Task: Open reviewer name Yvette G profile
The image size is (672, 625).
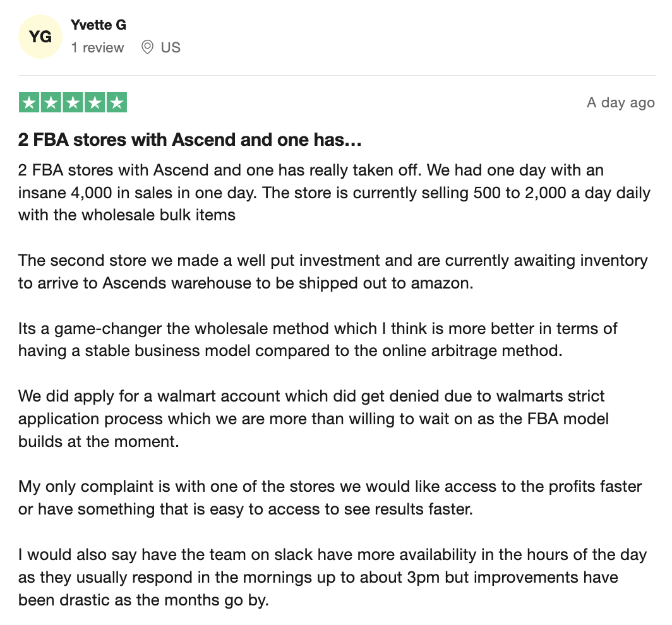Action: 99,25
